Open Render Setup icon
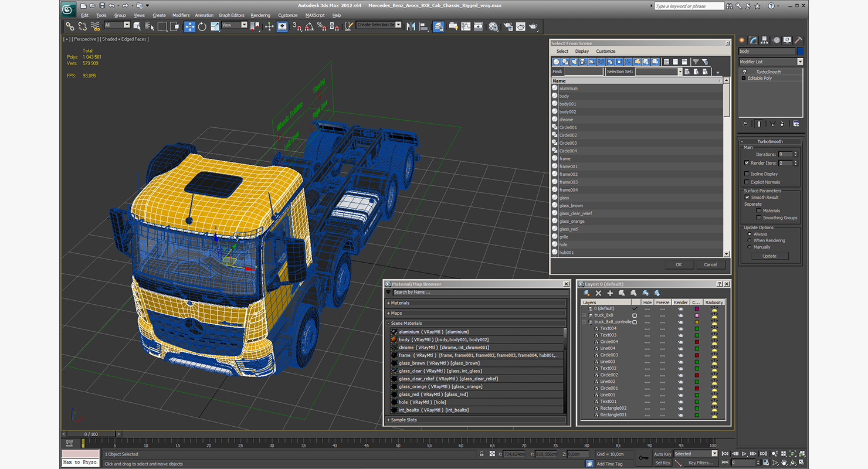 [507, 26]
